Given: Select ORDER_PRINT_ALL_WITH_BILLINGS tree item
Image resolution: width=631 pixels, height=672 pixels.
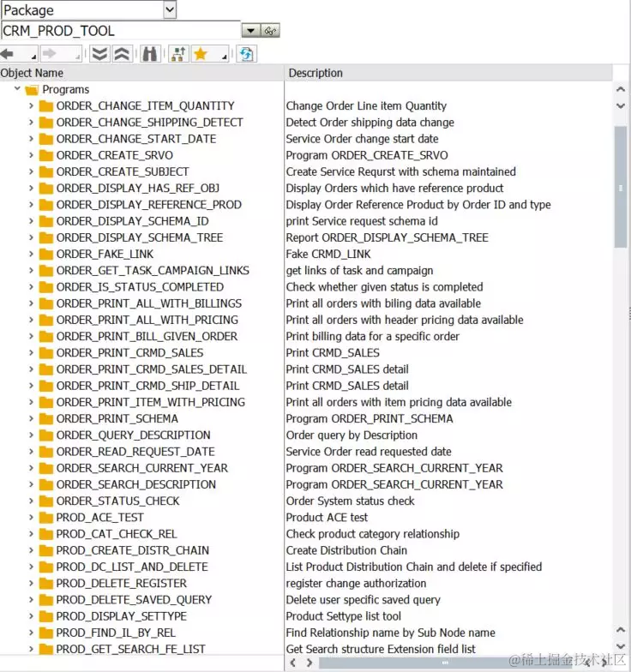Looking at the screenshot, I should point(149,303).
